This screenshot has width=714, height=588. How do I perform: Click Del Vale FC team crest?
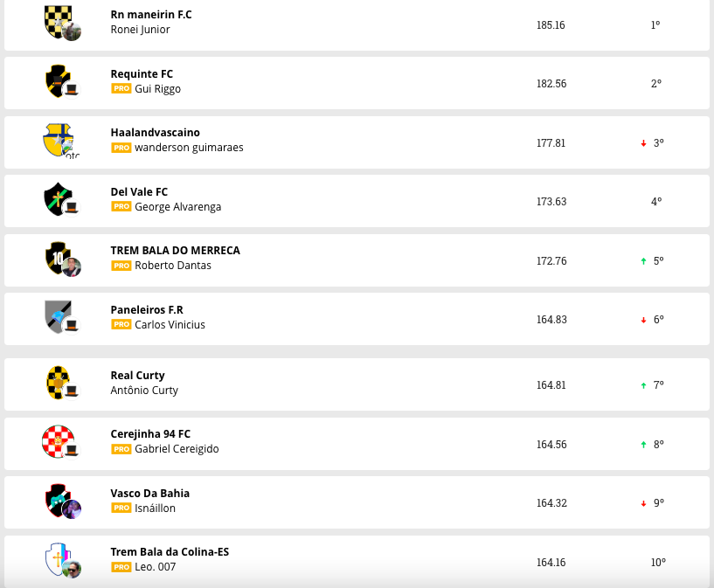58,198
